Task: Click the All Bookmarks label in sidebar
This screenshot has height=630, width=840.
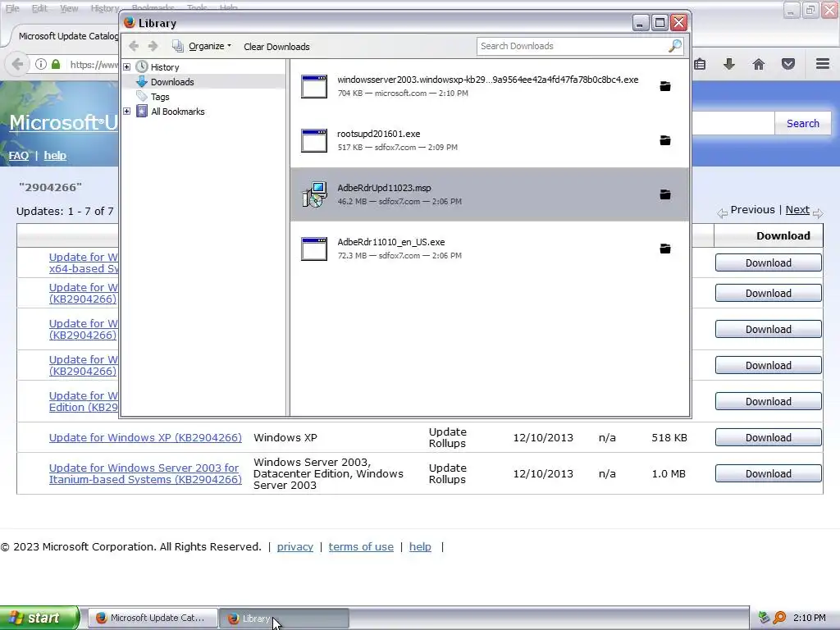Action: (177, 112)
